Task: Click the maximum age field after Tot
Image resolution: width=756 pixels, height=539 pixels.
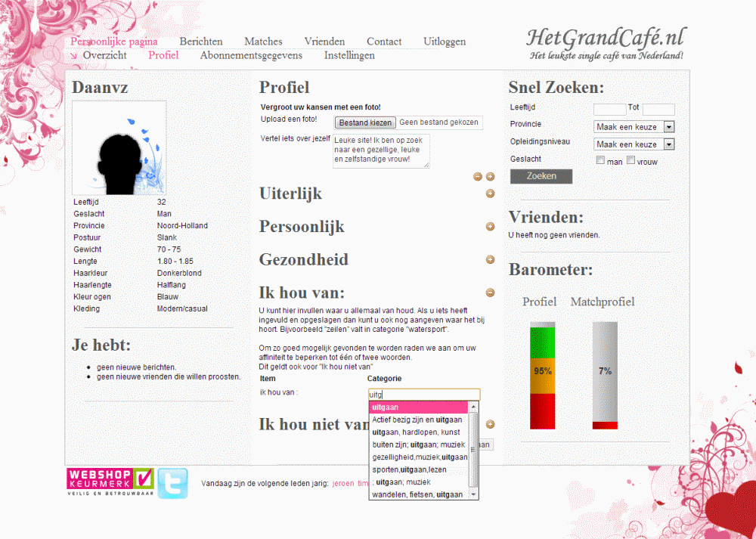Action: click(x=658, y=110)
